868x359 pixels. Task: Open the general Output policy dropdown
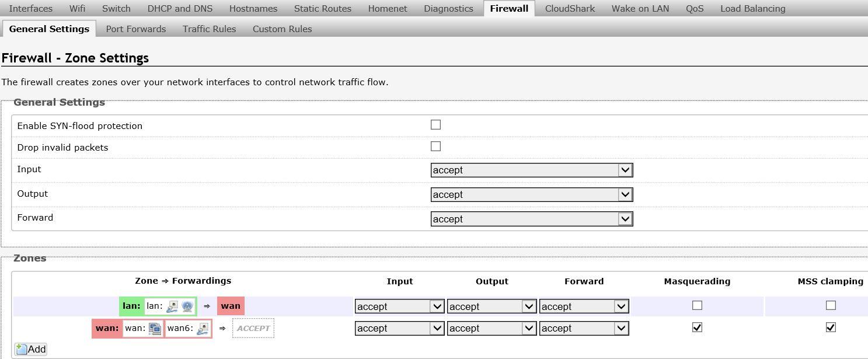531,194
